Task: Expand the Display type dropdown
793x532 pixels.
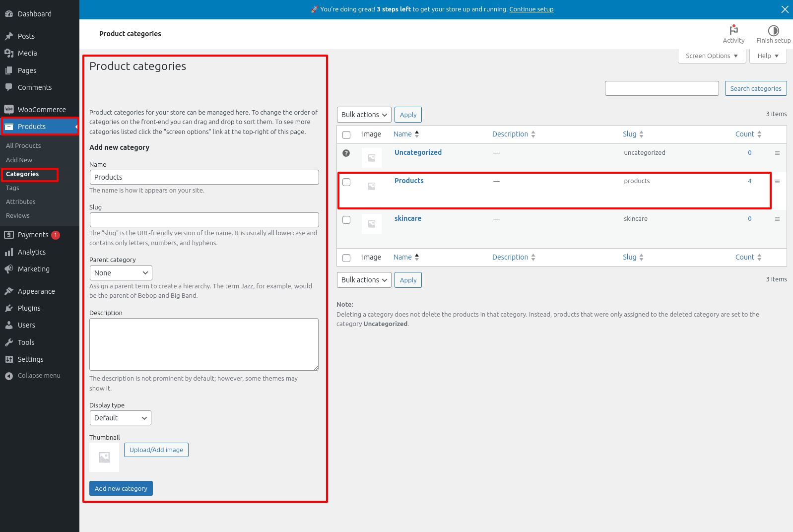Action: (x=120, y=418)
